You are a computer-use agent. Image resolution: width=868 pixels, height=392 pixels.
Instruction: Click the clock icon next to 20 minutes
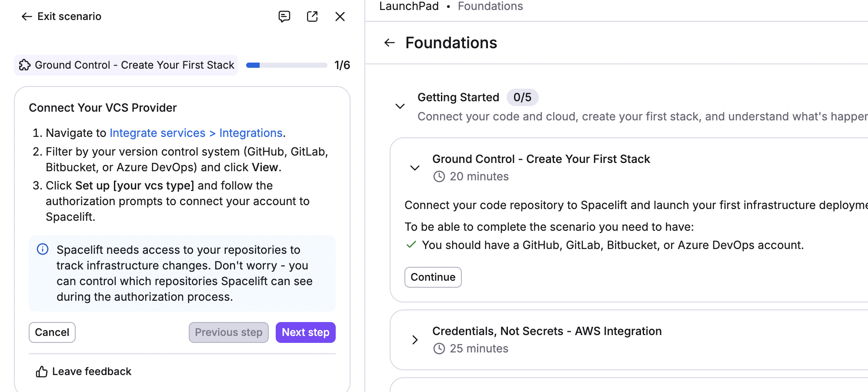click(439, 176)
